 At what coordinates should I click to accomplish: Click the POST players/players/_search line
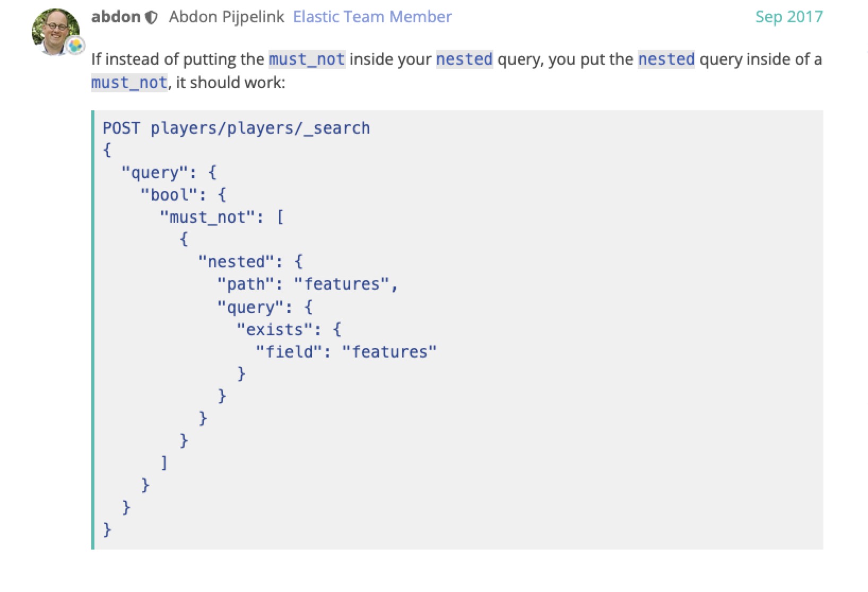pyautogui.click(x=236, y=128)
